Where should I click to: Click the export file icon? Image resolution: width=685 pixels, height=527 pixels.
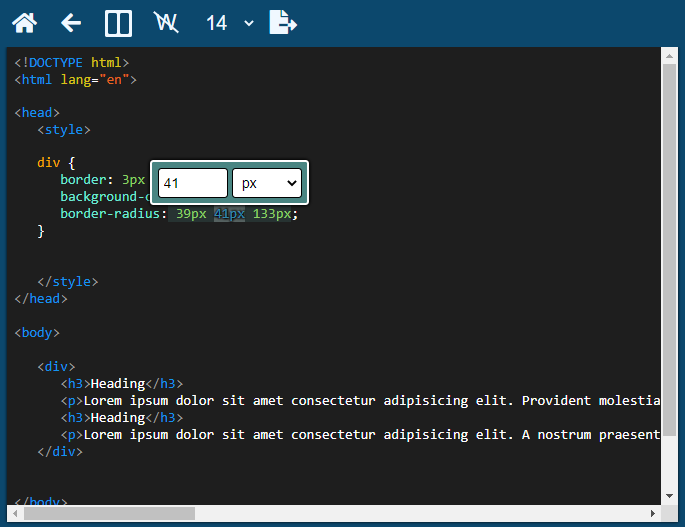point(283,22)
